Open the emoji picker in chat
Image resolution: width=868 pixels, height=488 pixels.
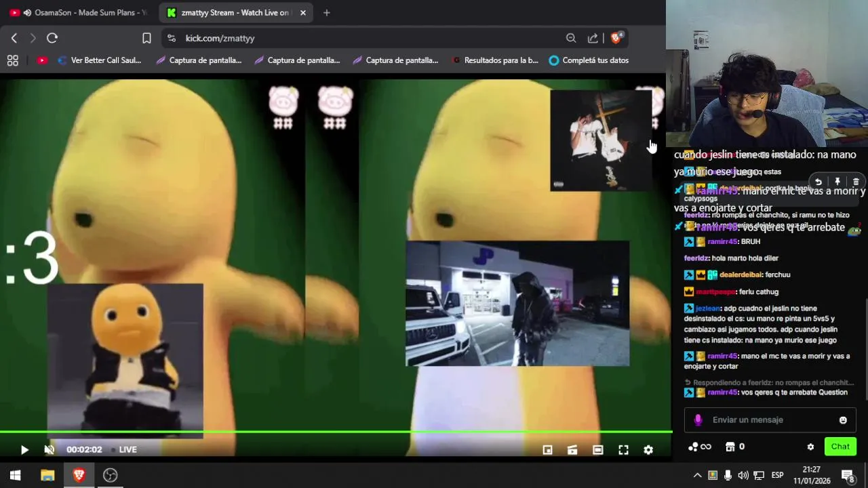pyautogui.click(x=843, y=420)
